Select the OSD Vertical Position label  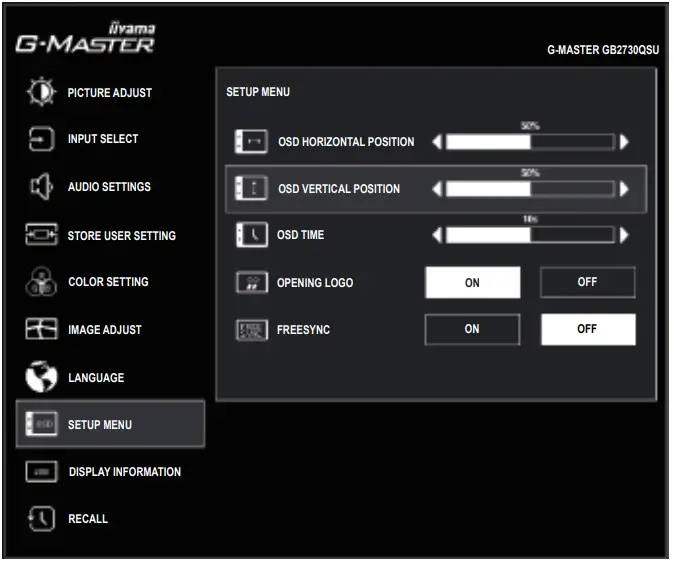click(x=339, y=189)
